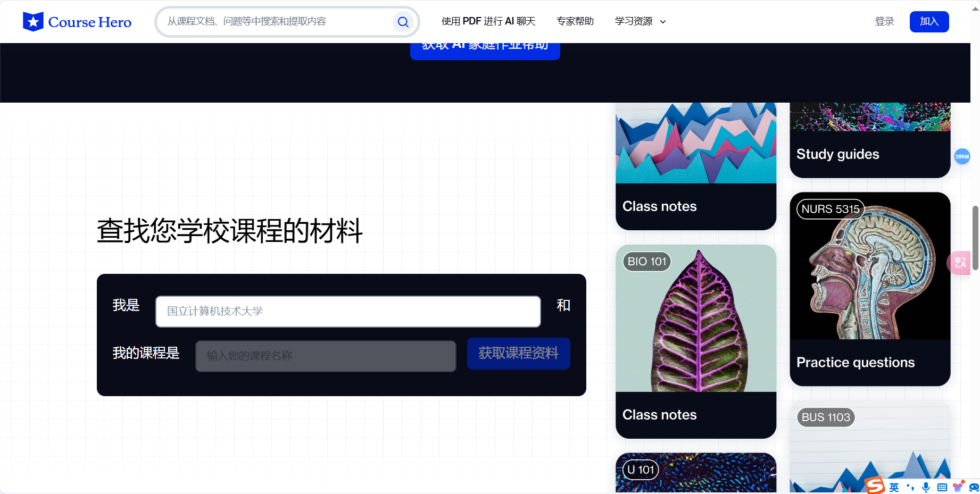Click the 加入 button
The height and width of the screenshot is (494, 980).
[x=929, y=21]
